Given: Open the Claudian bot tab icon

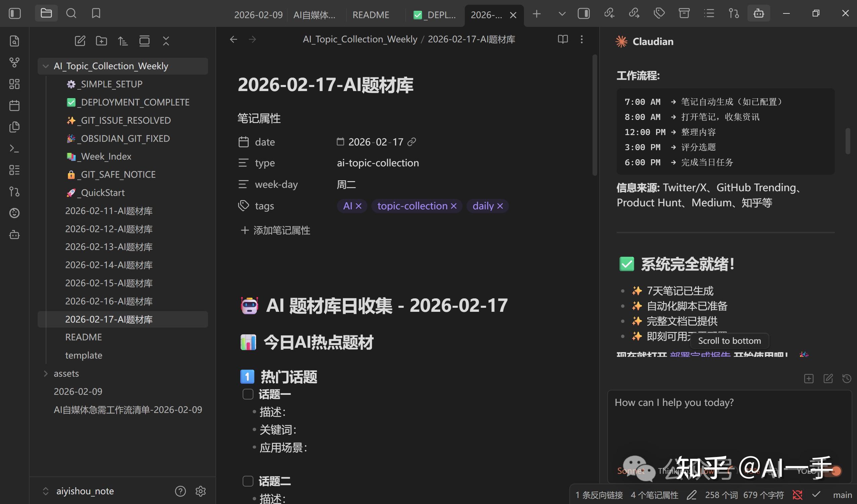Looking at the screenshot, I should (759, 13).
